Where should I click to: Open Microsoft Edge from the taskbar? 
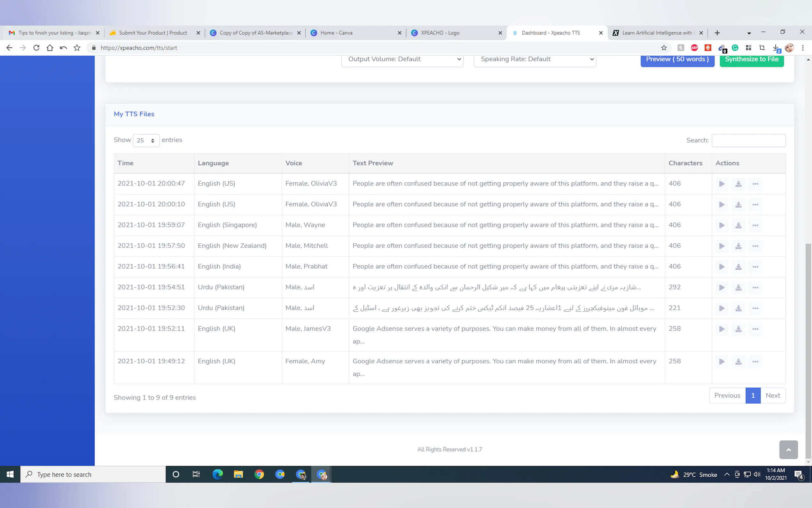pyautogui.click(x=217, y=474)
